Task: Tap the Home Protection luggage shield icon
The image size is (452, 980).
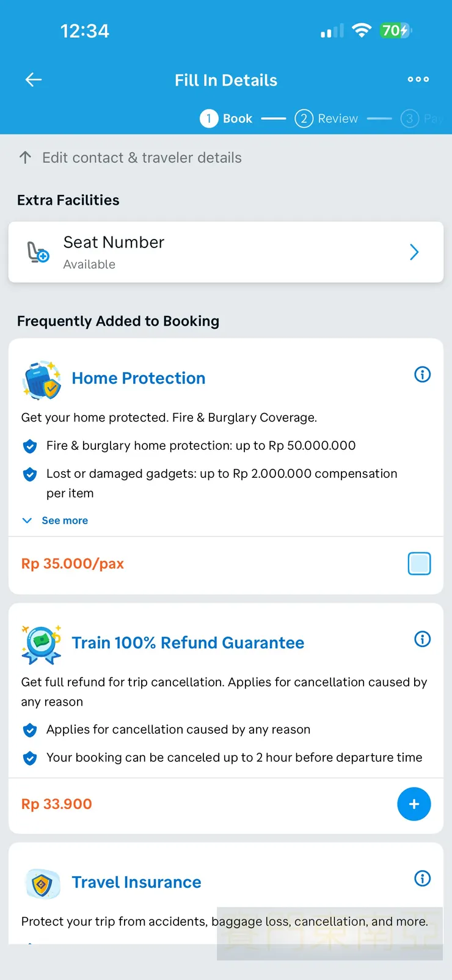Action: (x=42, y=379)
